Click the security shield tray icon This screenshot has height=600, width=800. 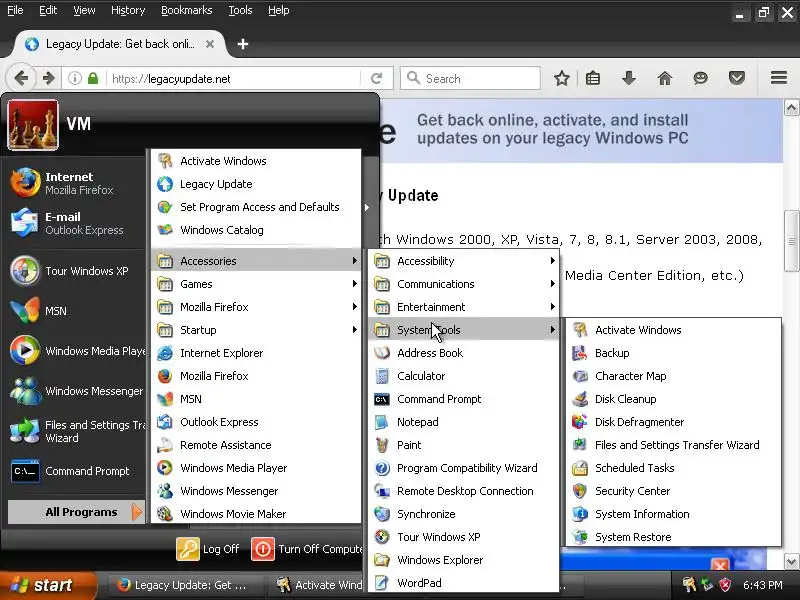(x=724, y=585)
